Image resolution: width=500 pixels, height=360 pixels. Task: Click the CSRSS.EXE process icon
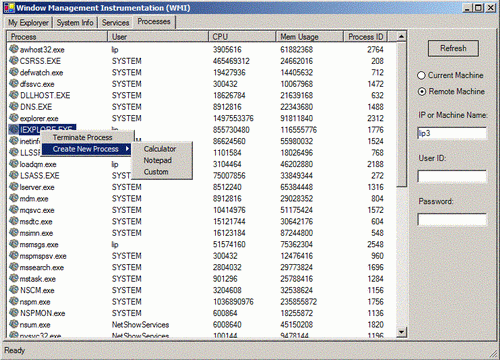[x=14, y=61]
